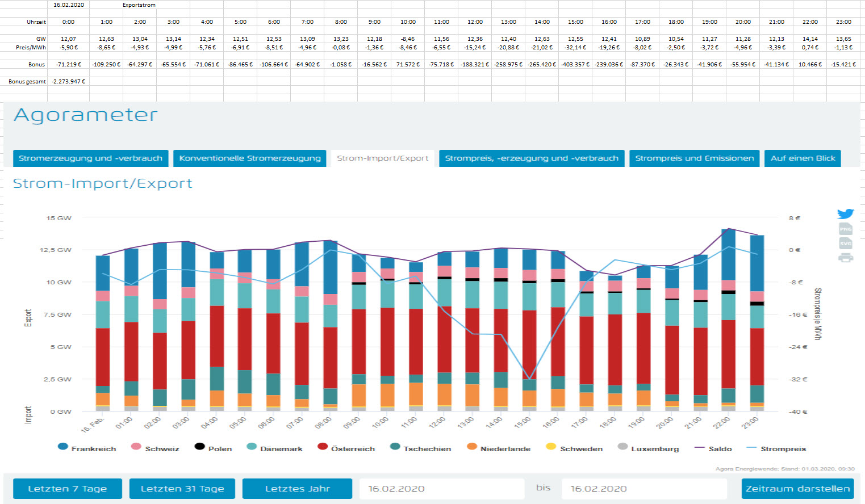Download the chart as PNG
This screenshot has width=865, height=504.
click(845, 229)
